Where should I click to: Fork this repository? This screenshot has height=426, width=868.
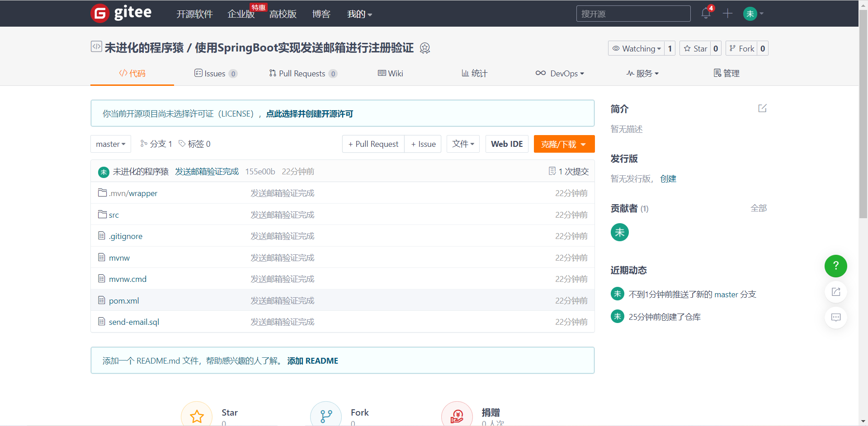[742, 48]
